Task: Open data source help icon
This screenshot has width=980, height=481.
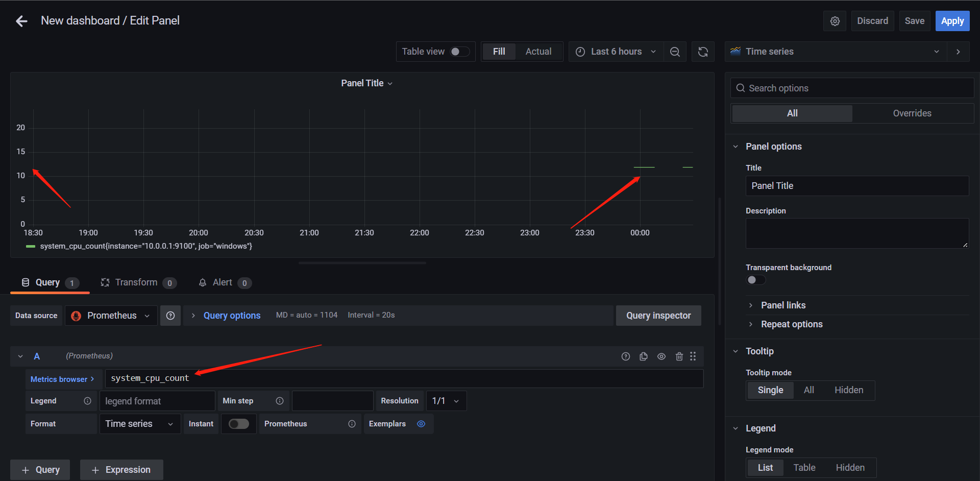Action: [170, 316]
